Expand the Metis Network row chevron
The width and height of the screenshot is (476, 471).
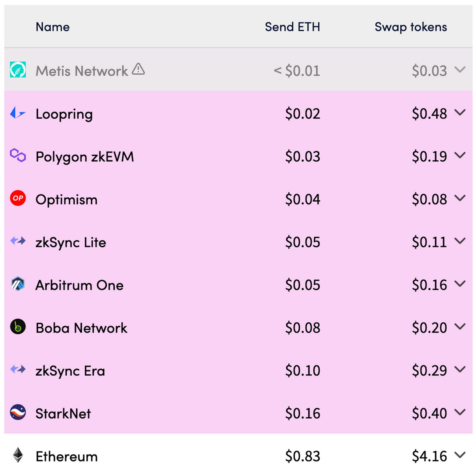tap(460, 70)
